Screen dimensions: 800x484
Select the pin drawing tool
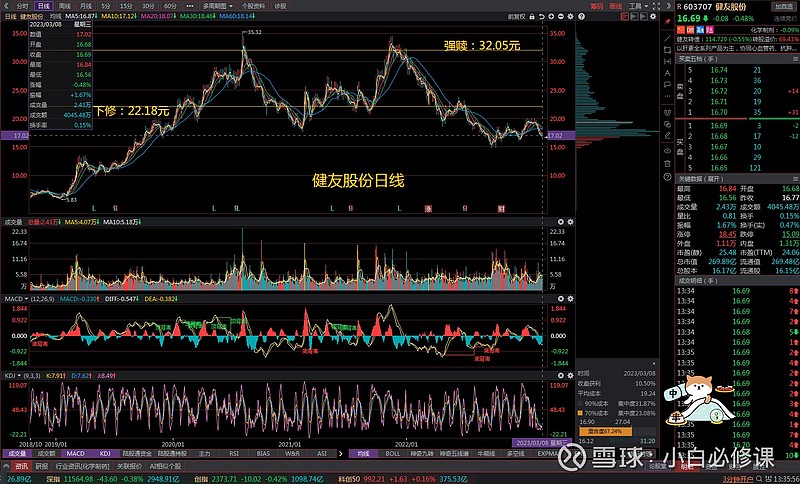click(x=667, y=22)
